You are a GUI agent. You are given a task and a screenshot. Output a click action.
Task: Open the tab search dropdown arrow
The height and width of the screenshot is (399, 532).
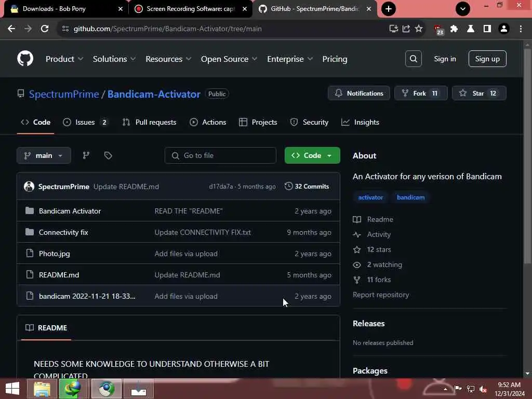click(x=463, y=9)
